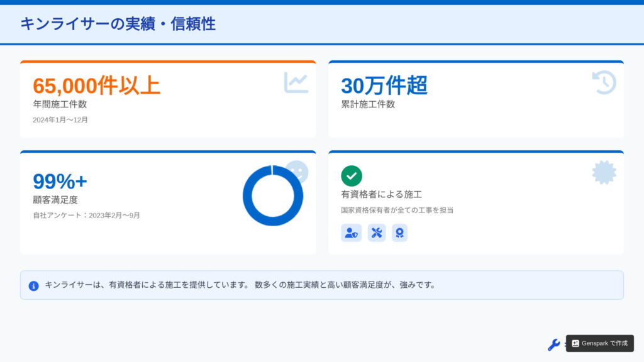The image size is (644, 362).
Task: Click the crossed tools icon tile
Action: (377, 233)
